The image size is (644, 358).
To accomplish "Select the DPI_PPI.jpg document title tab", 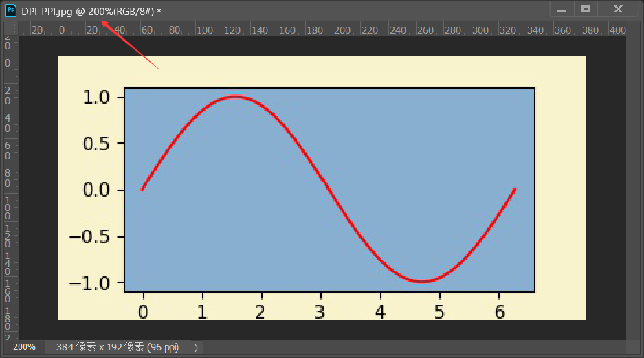I will pos(91,12).
